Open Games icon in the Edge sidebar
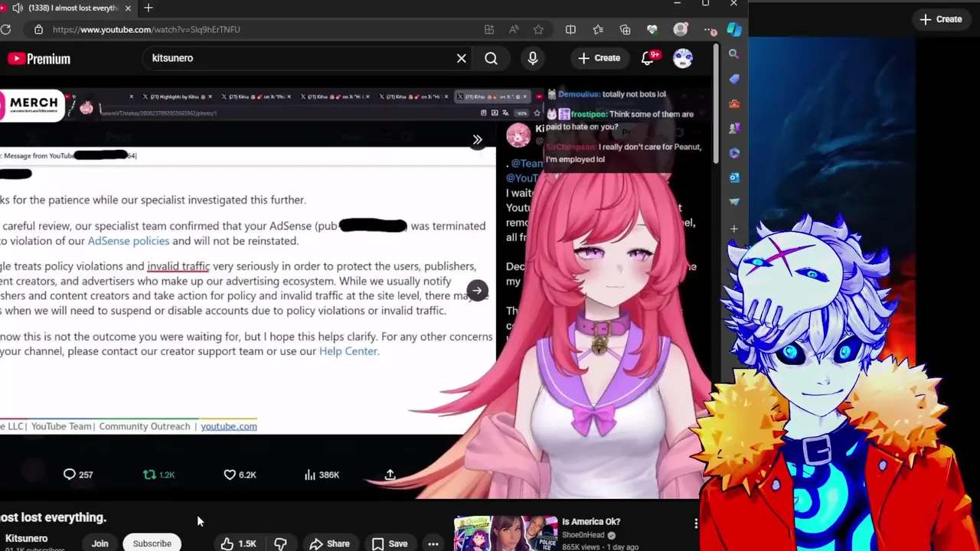Image resolution: width=980 pixels, height=551 pixels. coord(734,128)
